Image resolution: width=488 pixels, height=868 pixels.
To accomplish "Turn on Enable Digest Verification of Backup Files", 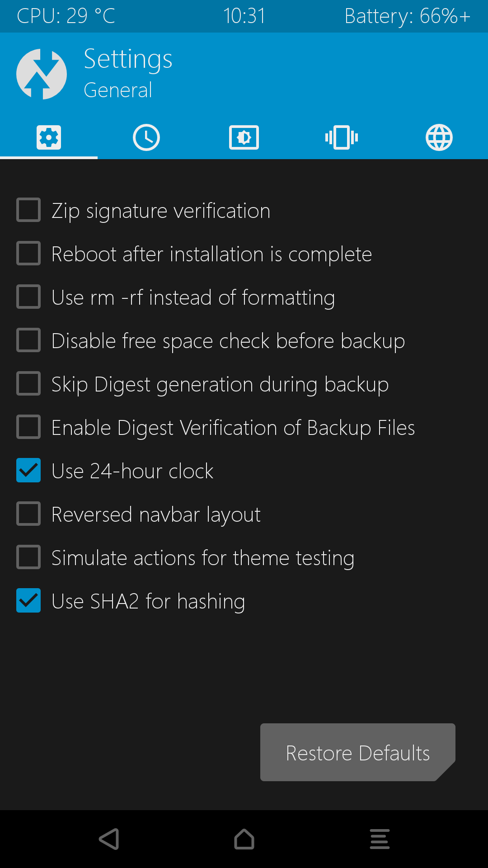I will (x=28, y=427).
